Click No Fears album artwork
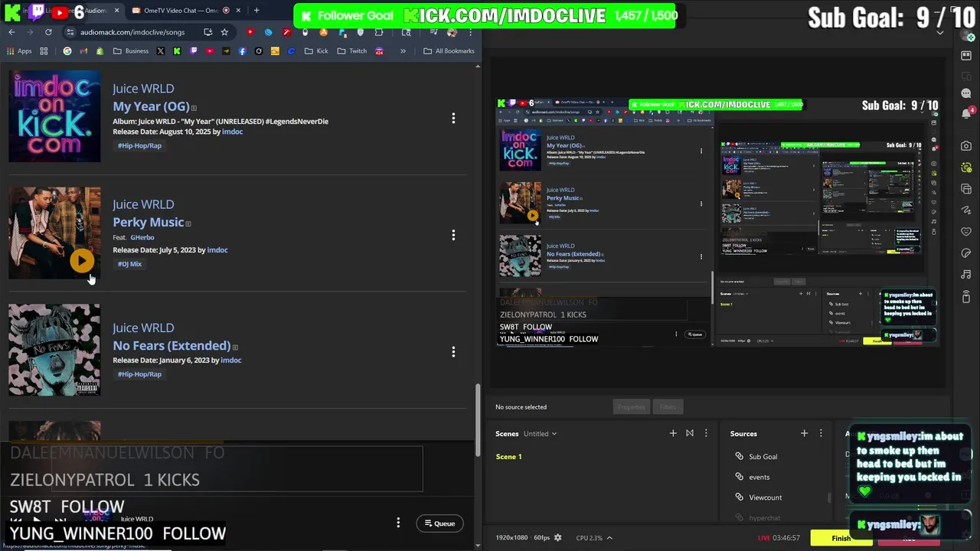The height and width of the screenshot is (551, 980). (x=54, y=350)
